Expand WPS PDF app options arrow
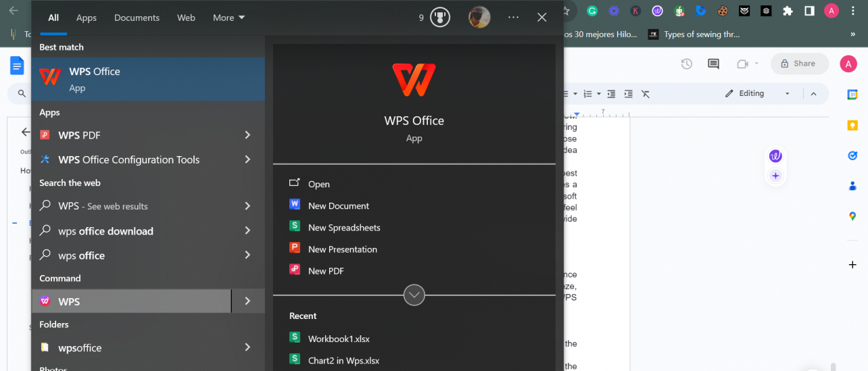 (247, 135)
